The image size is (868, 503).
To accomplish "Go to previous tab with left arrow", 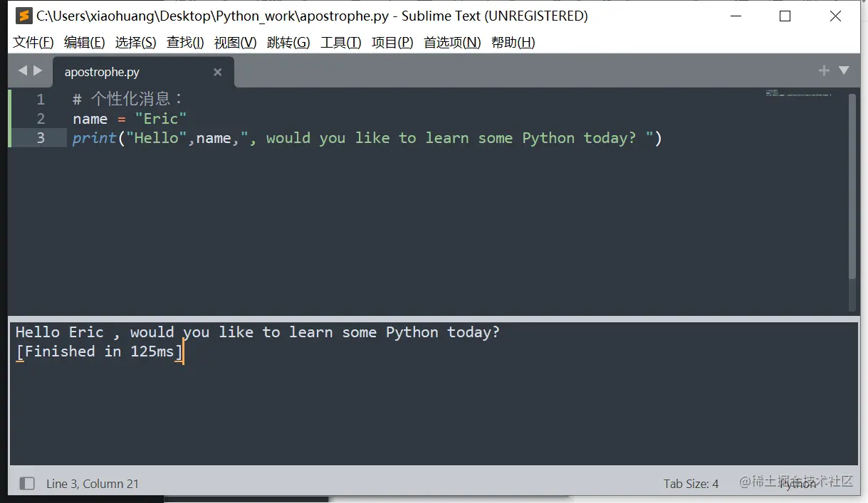I will click(22, 70).
